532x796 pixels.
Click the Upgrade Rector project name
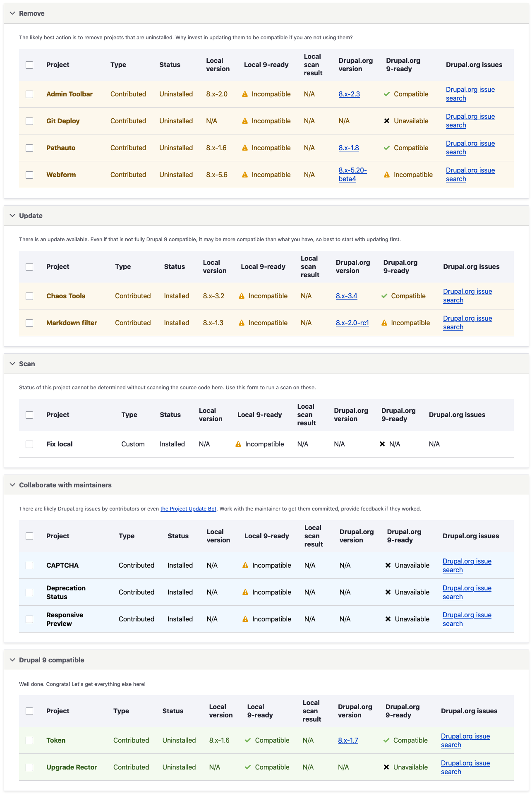72,767
